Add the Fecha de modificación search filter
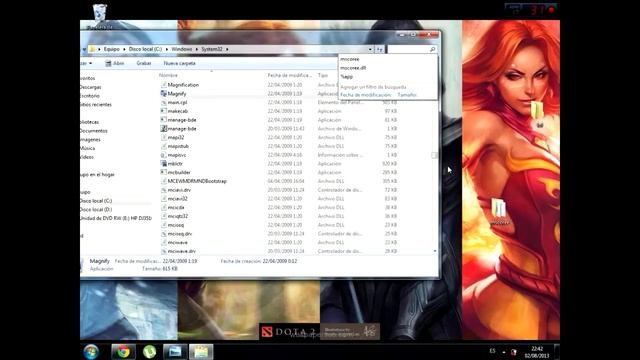640x360 pixels. (366, 95)
